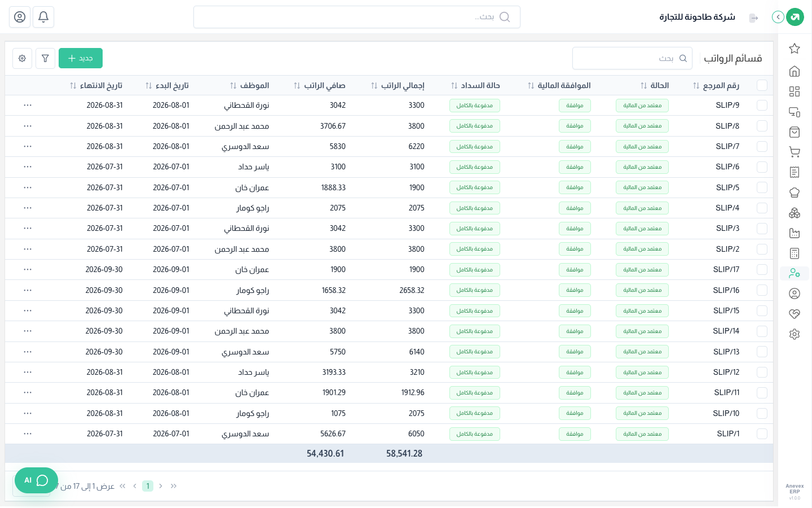Sort by تاريخ البدء column header
Screen dimensions: 812x508
167,86
